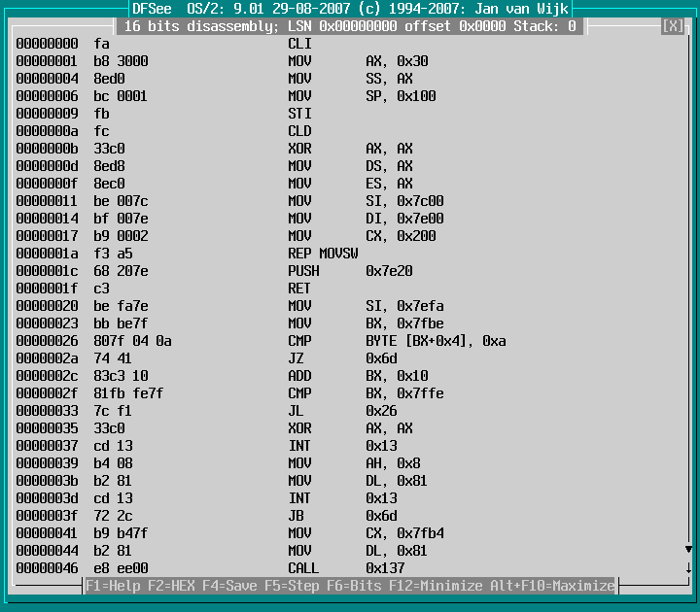Click F1=Help in the bottom key bar
This screenshot has height=612, width=700.
(112, 586)
